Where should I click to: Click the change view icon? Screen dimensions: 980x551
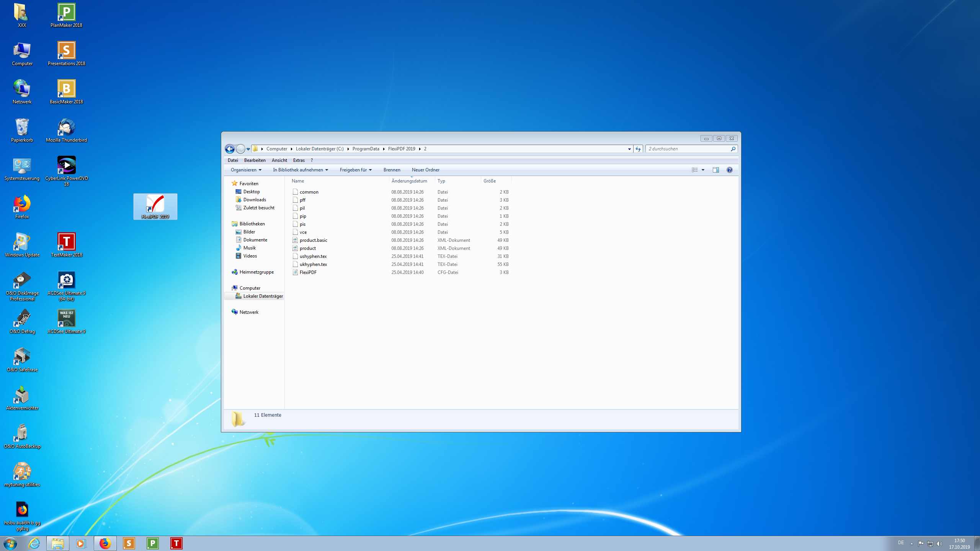pos(695,170)
